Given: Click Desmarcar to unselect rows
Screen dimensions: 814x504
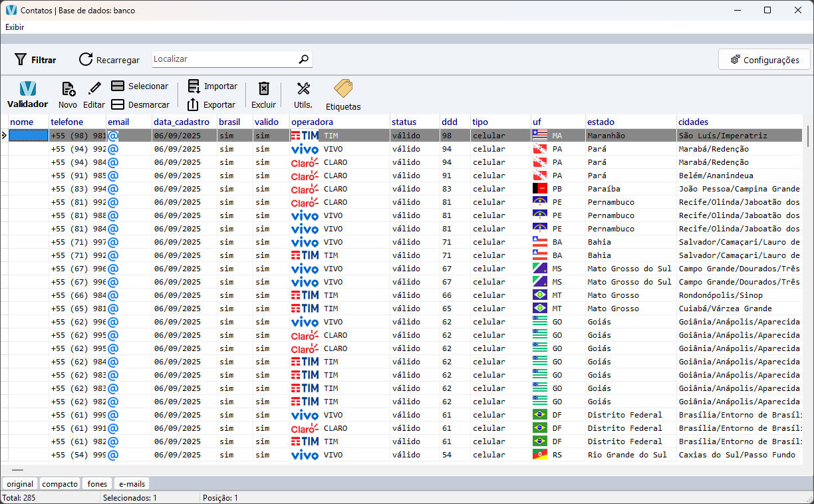Looking at the screenshot, I should (140, 104).
